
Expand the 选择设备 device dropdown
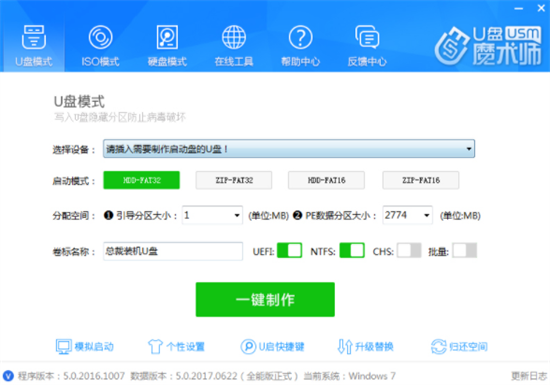pos(289,149)
